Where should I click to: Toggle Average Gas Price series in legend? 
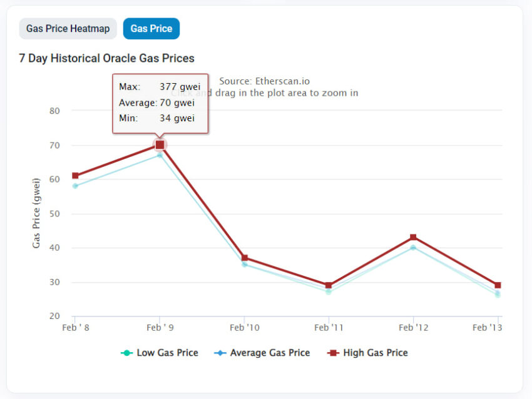[x=262, y=353]
